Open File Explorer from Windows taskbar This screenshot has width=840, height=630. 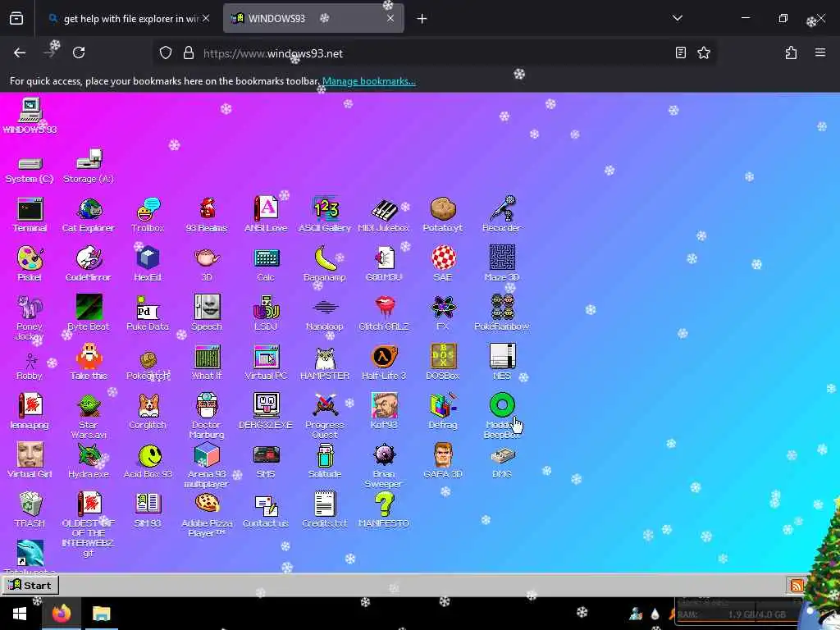[101, 614]
